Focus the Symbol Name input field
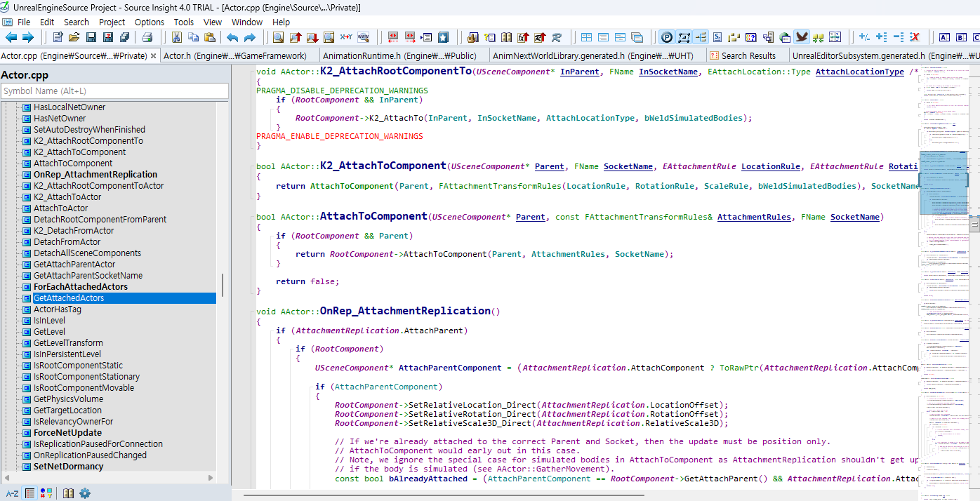 [x=115, y=91]
